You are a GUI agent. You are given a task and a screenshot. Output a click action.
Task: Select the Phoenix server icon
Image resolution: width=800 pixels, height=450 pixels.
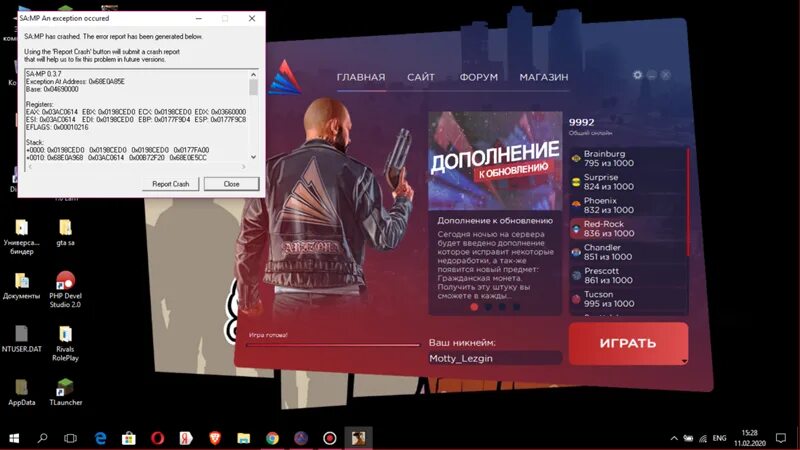pos(576,206)
